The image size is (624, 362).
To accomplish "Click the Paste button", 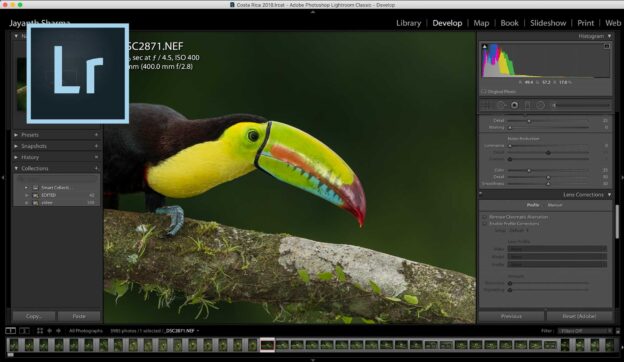I will (x=79, y=316).
